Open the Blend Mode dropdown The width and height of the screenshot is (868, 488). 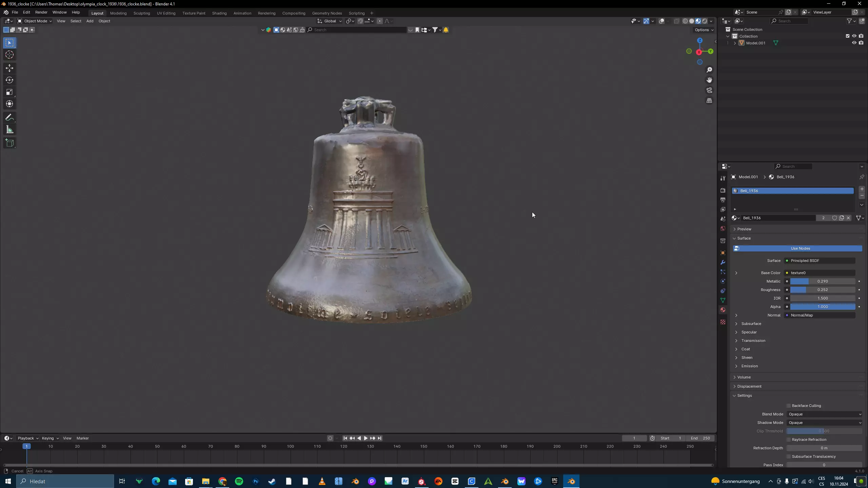coord(824,414)
